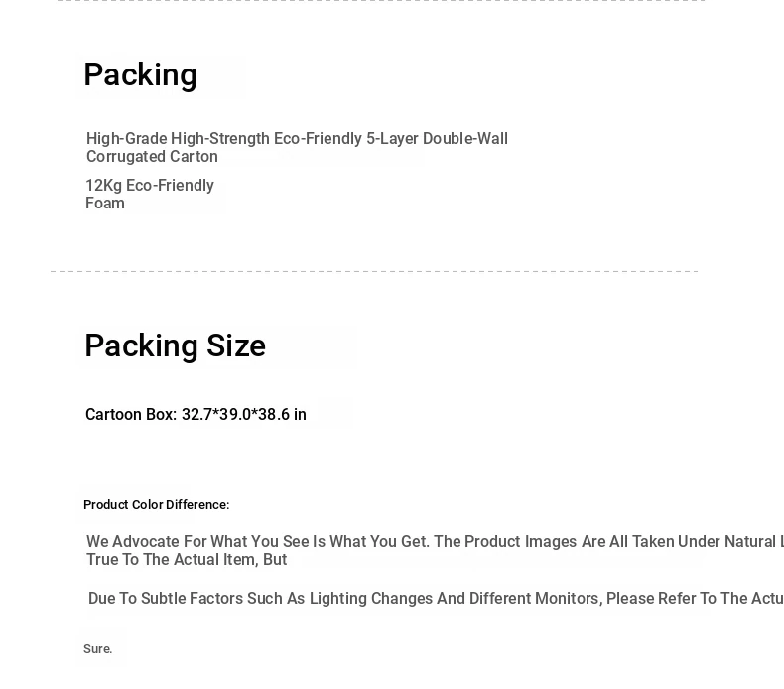784x689 pixels.
Task: Click the phrase "5-Layer Double-Wall"
Action: 437,139
